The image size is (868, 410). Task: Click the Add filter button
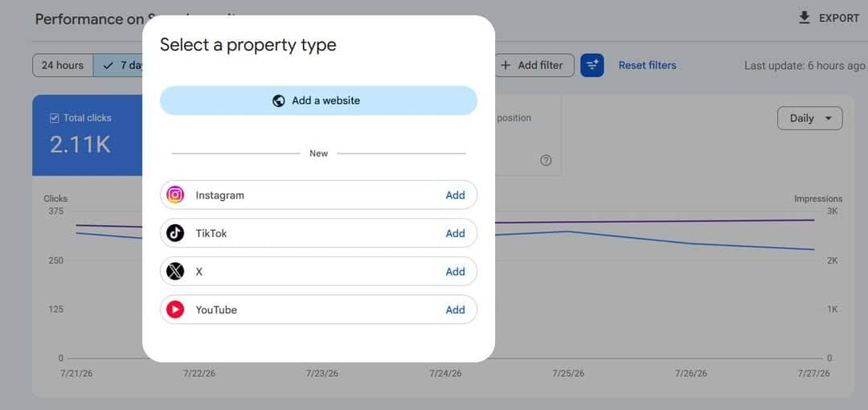(x=534, y=65)
